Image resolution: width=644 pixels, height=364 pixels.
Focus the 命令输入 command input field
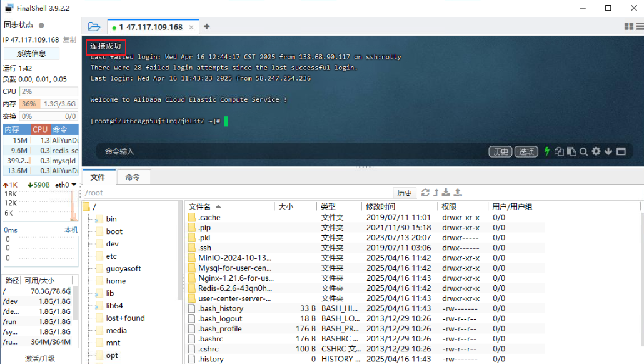click(291, 151)
